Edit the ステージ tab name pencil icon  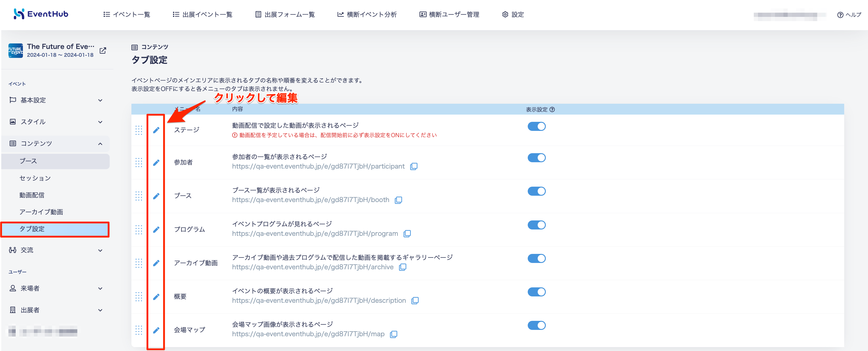(156, 130)
